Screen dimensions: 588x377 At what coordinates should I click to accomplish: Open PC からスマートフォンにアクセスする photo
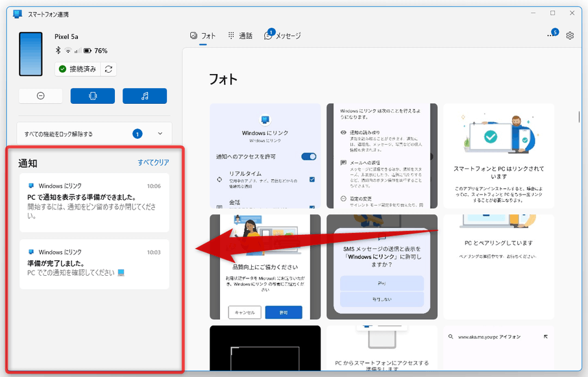(x=382, y=348)
